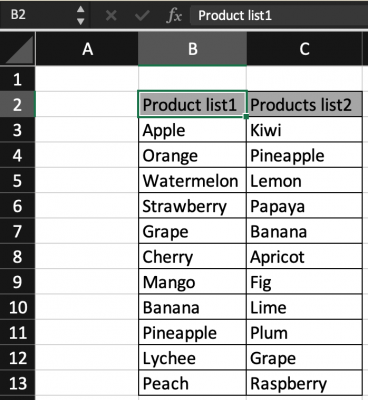Click the cancel X icon in formula bar
Image resolution: width=368 pixels, height=400 pixels.
click(x=111, y=15)
